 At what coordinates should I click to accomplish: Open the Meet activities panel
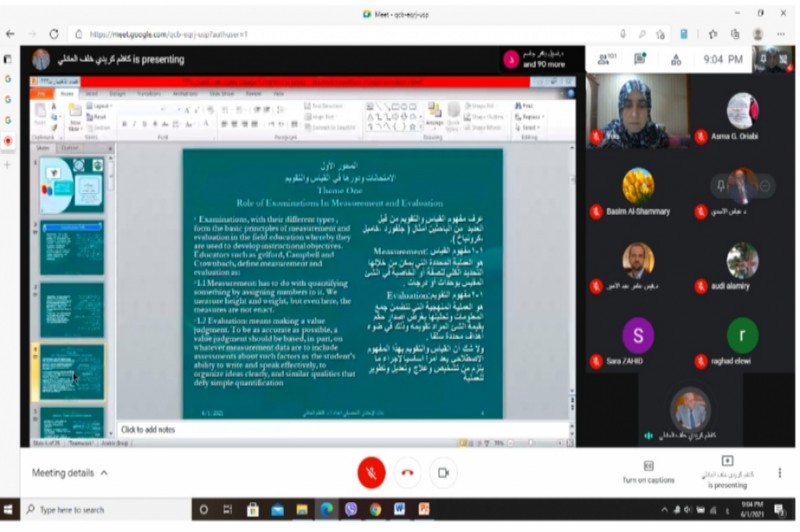click(x=676, y=59)
